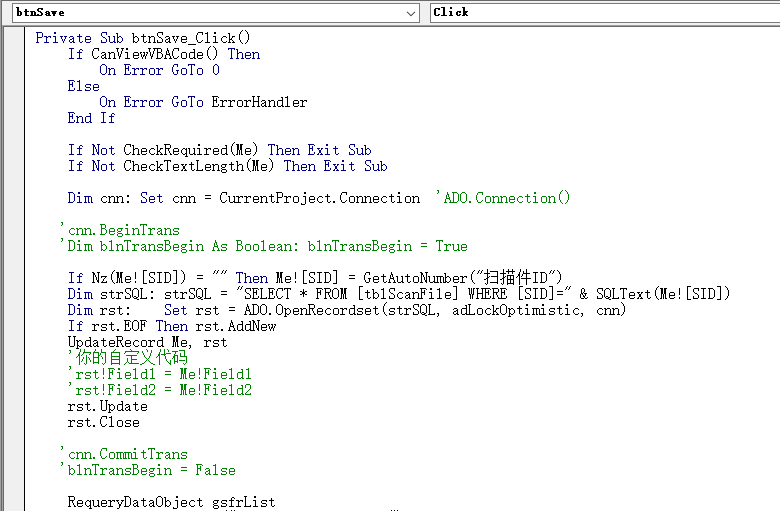Click "On Error GoTo ErrorHandler" line
Viewport: 780px width, 511px height.
[203, 102]
